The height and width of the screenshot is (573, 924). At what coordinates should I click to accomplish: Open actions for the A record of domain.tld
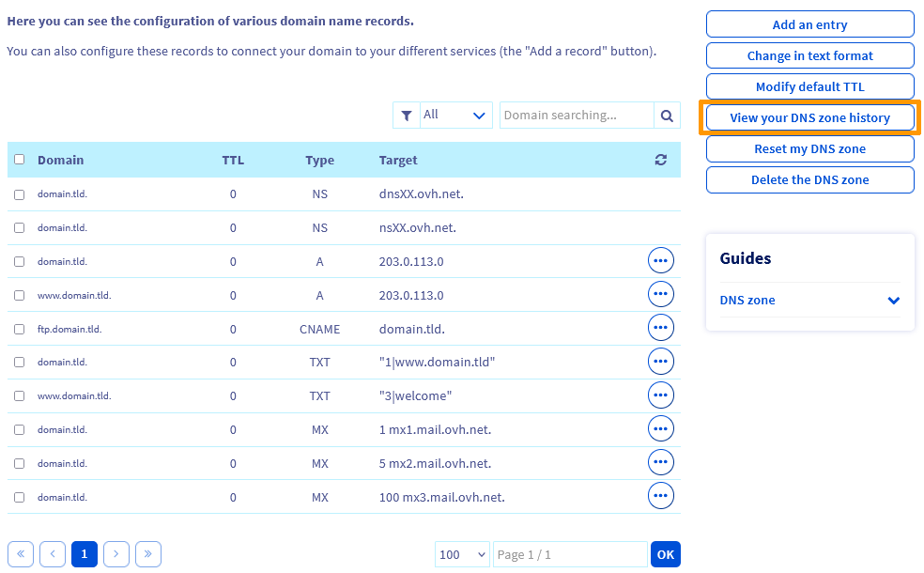tap(661, 260)
